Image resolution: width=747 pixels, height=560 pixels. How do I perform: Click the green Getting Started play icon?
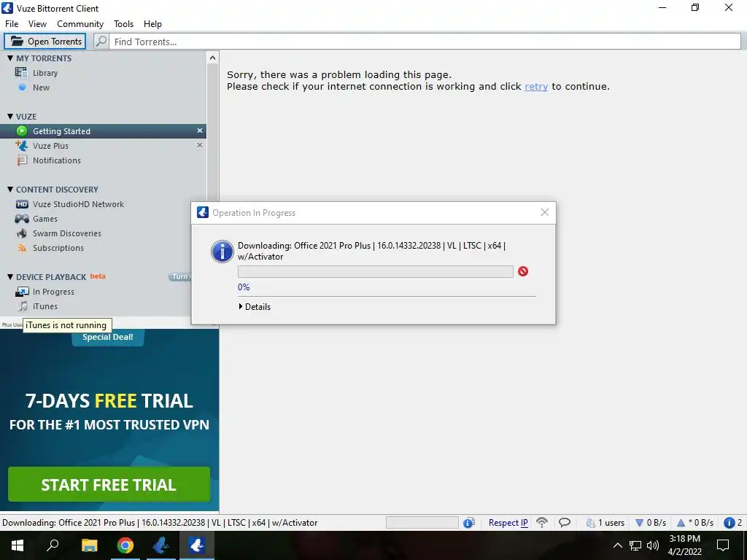[x=22, y=131]
